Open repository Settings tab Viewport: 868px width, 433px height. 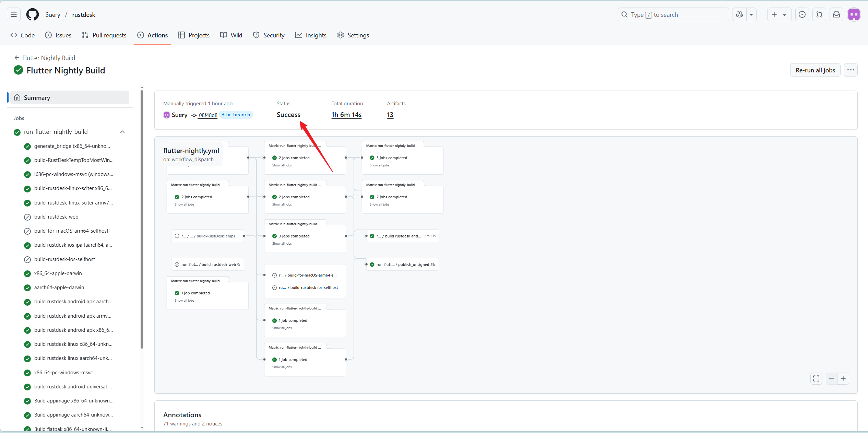pos(353,35)
